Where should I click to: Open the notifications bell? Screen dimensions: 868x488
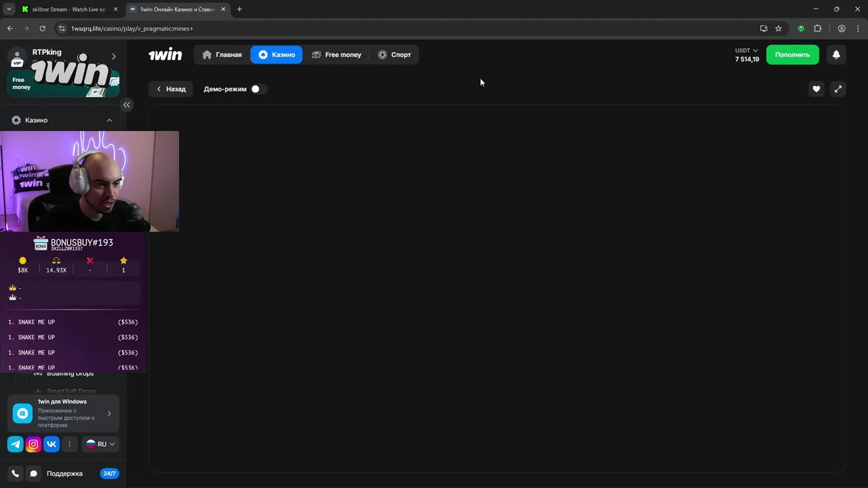pyautogui.click(x=836, y=55)
